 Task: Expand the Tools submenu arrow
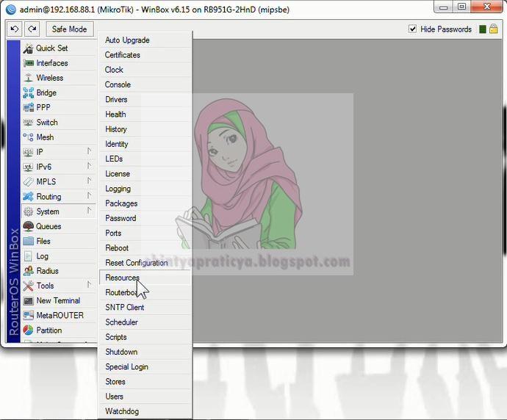(89, 285)
